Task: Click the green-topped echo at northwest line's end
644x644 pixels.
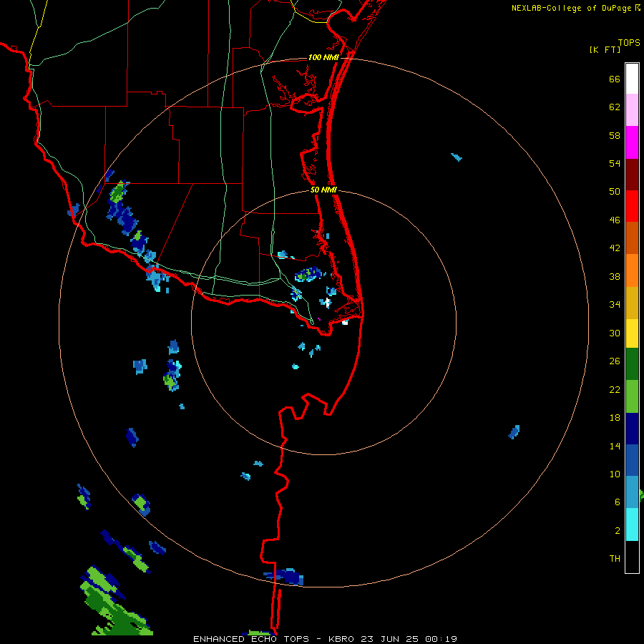Action: click(118, 193)
